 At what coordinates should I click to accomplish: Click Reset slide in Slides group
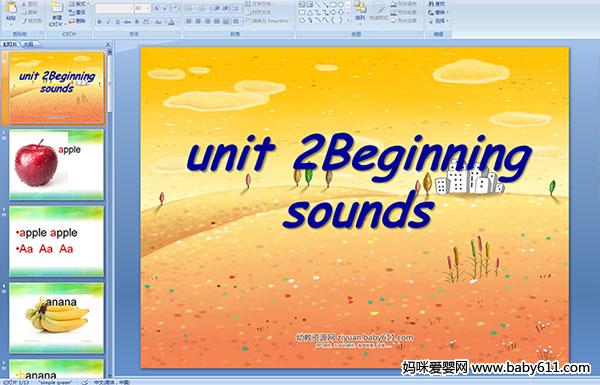[x=77, y=12]
